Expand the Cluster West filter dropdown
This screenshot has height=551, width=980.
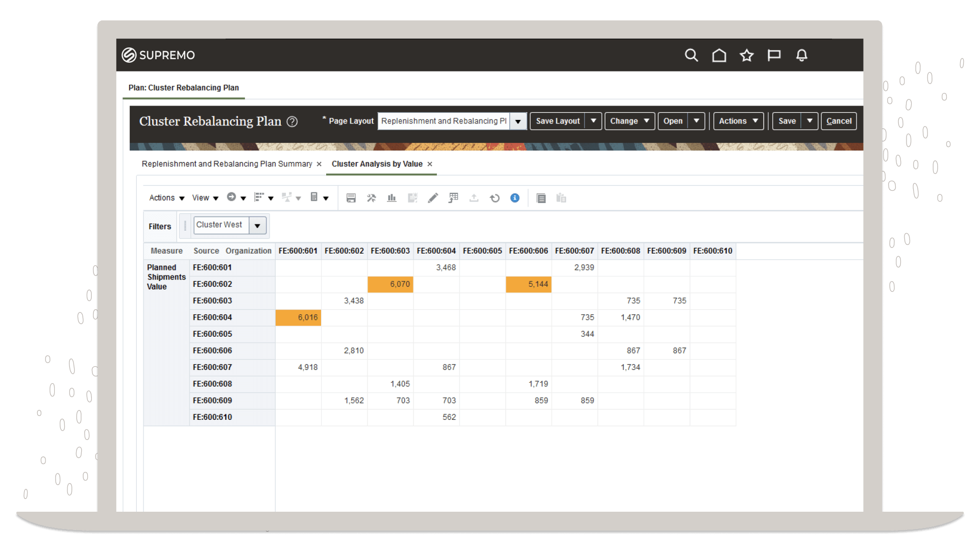pos(257,226)
